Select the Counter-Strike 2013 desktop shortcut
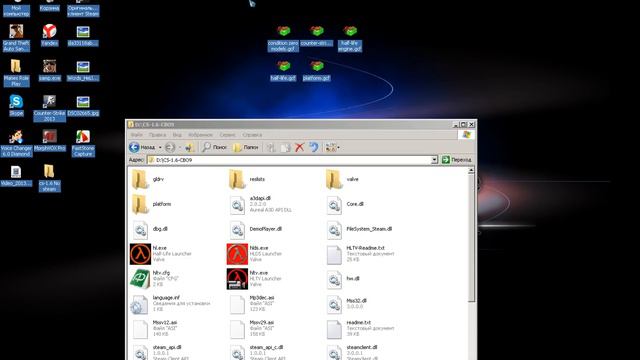 (49, 108)
